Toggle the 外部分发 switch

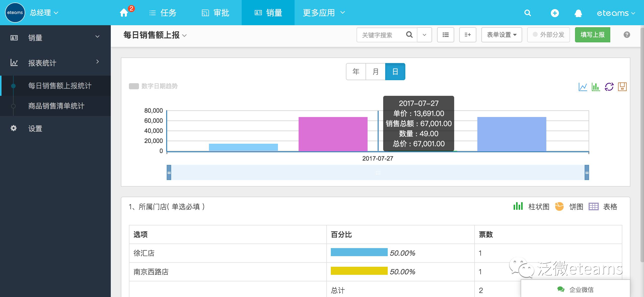(548, 35)
